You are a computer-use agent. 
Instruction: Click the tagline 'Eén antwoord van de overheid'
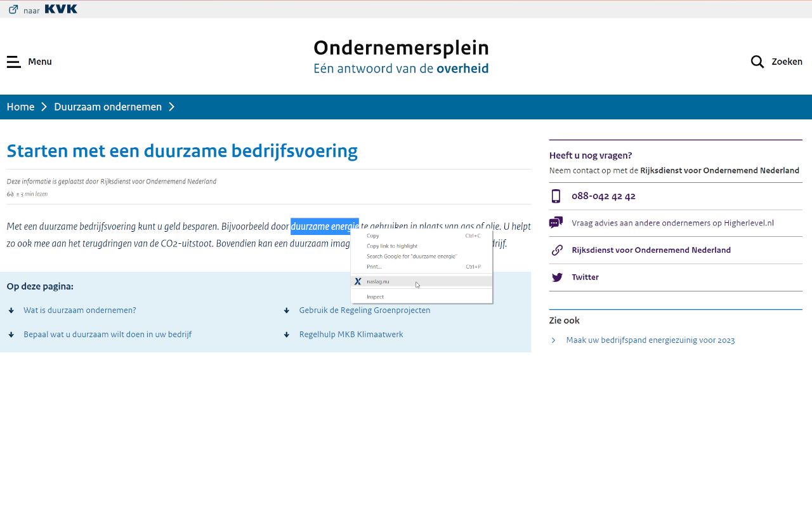pos(401,68)
